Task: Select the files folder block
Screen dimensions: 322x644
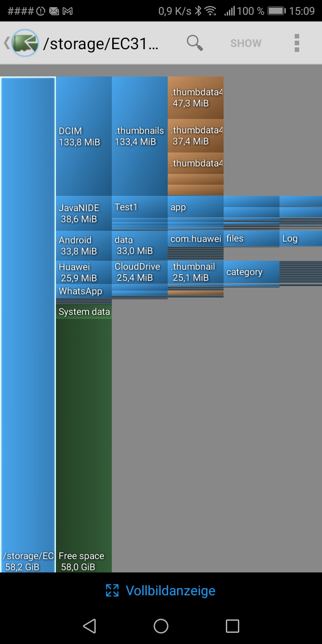Action: point(251,238)
